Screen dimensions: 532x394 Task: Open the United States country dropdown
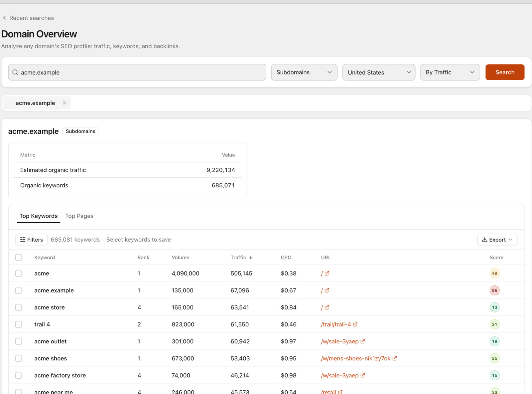point(379,72)
